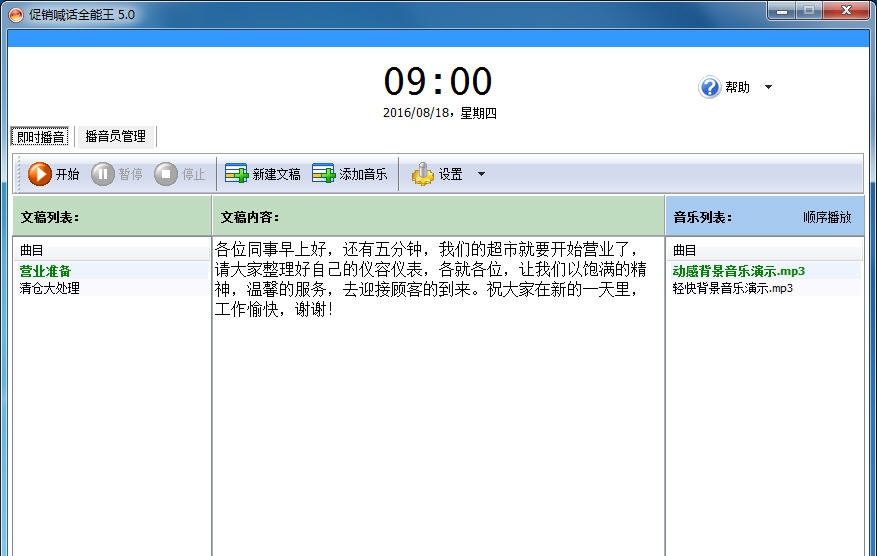Click the 暂停 pause icon
This screenshot has width=877, height=556.
coord(102,174)
